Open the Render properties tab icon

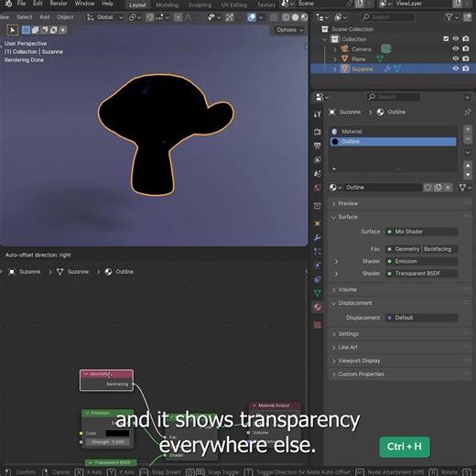click(318, 132)
